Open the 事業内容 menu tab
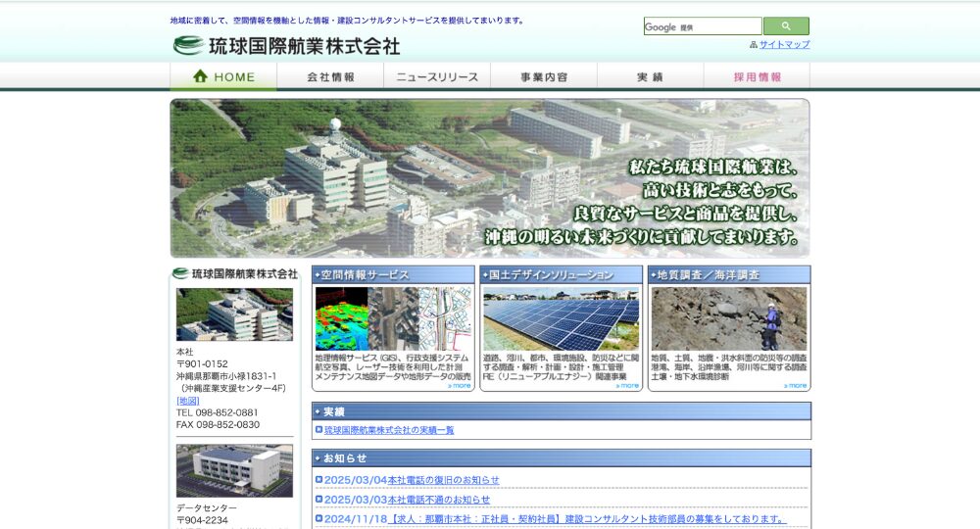This screenshot has height=529, width=980. tap(544, 76)
